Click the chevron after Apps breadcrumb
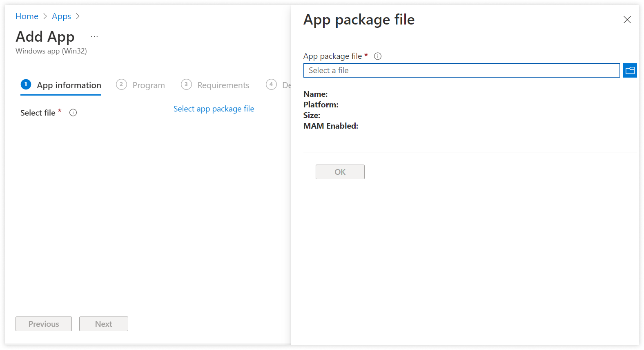644x350 pixels. (78, 16)
